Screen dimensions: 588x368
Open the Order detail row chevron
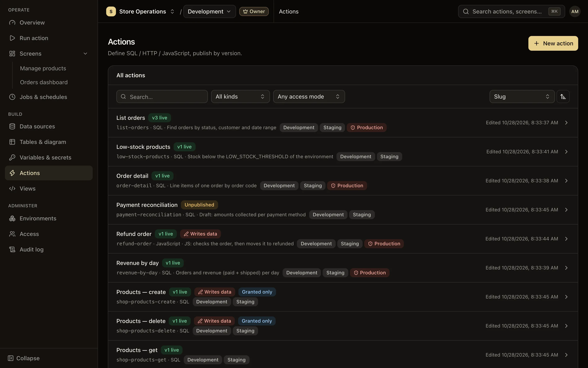[566, 181]
